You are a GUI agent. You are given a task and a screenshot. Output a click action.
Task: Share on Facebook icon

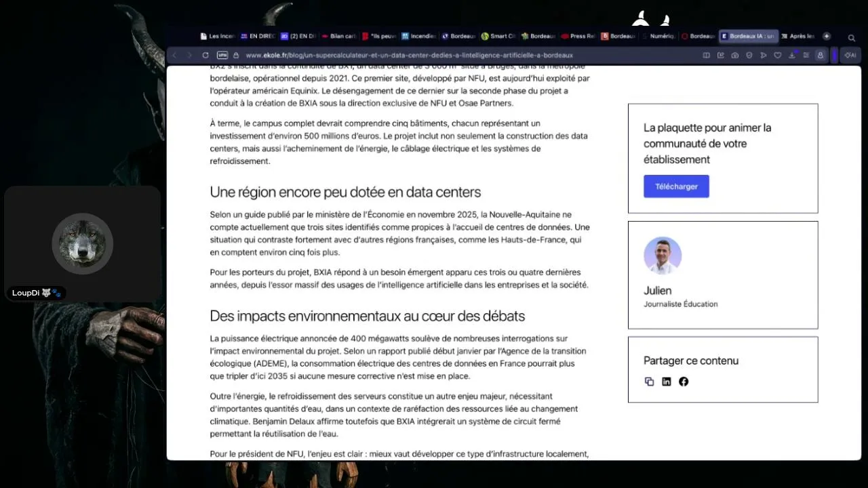[x=684, y=382]
